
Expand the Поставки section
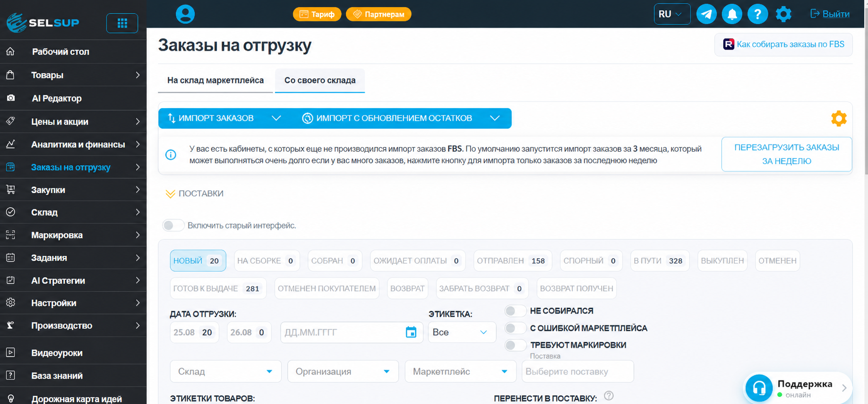tap(194, 194)
